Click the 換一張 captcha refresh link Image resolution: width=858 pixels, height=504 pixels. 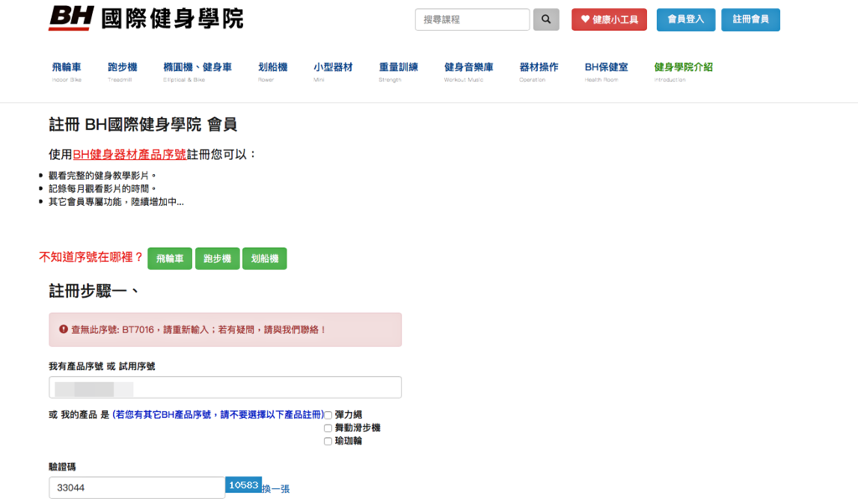(x=276, y=489)
